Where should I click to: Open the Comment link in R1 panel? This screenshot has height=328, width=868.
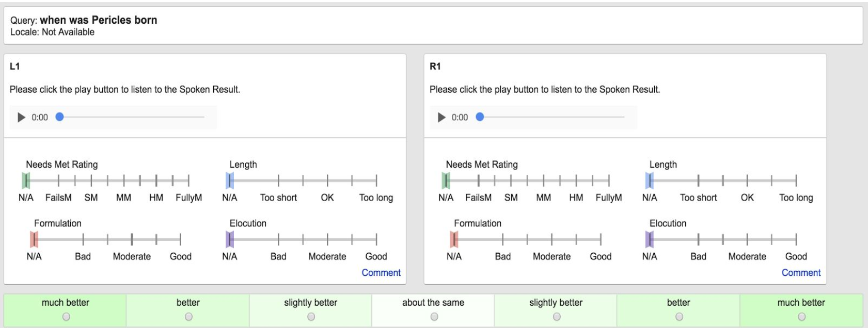coord(800,273)
